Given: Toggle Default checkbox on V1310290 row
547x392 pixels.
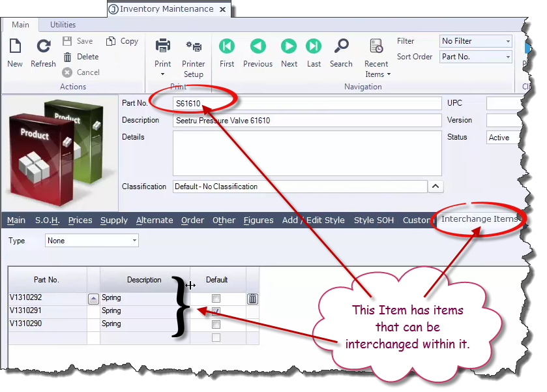Looking at the screenshot, I should coord(215,324).
